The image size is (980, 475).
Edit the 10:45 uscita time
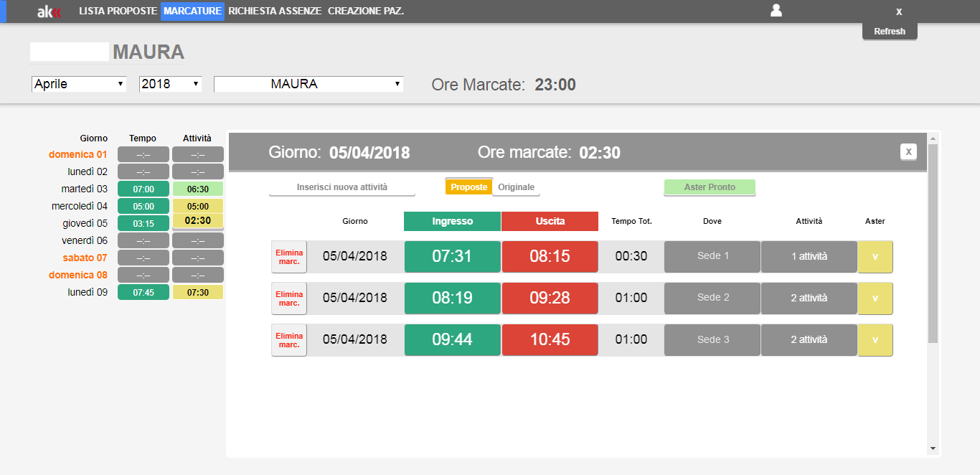pyautogui.click(x=550, y=339)
